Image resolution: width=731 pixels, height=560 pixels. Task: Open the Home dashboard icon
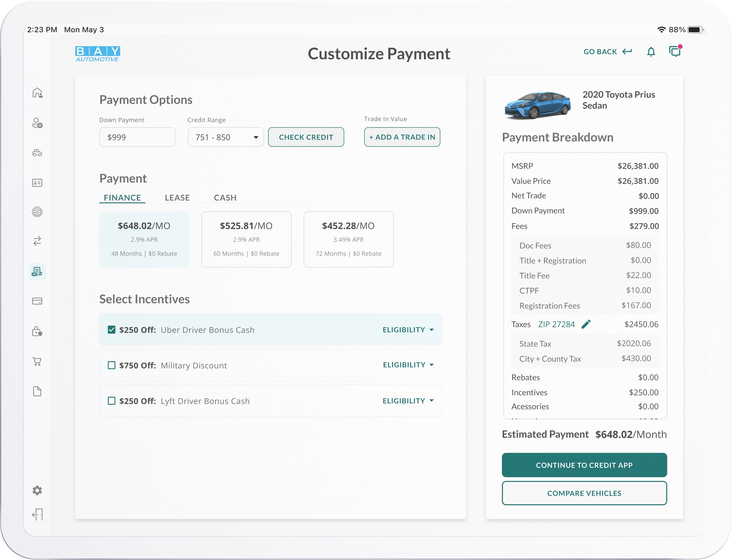point(37,93)
